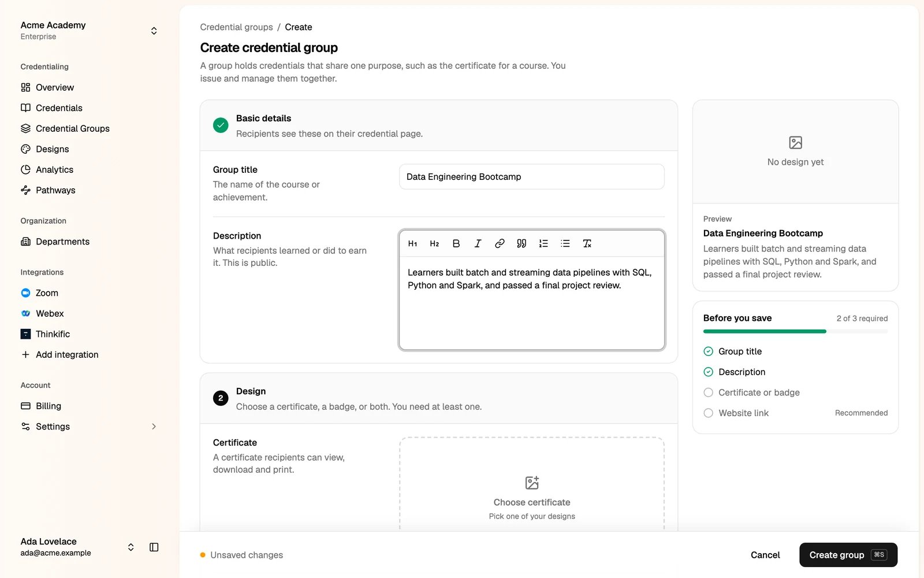This screenshot has height=578, width=924.
Task: Collapse the sidebar with panel icon
Action: point(154,547)
